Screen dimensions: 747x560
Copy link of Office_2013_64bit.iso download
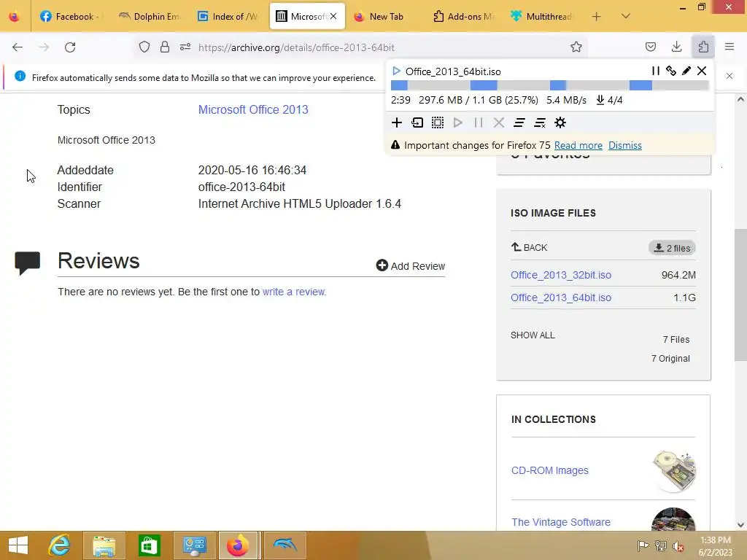671,71
